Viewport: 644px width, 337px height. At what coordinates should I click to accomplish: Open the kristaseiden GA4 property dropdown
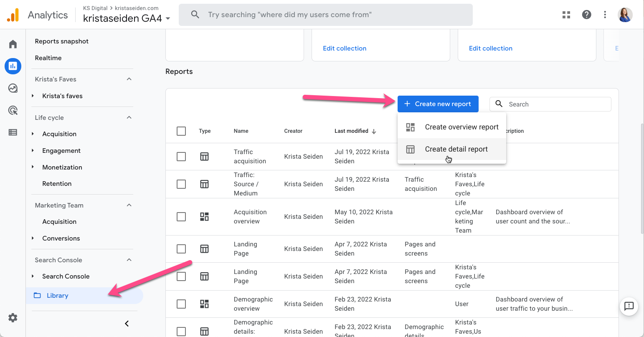click(127, 18)
